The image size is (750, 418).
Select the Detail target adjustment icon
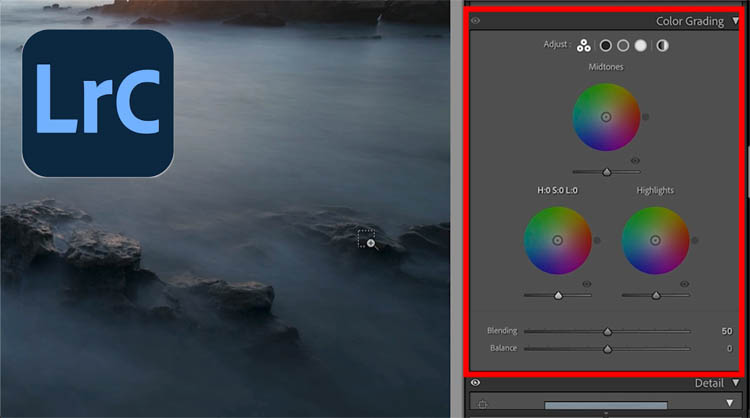click(x=483, y=404)
